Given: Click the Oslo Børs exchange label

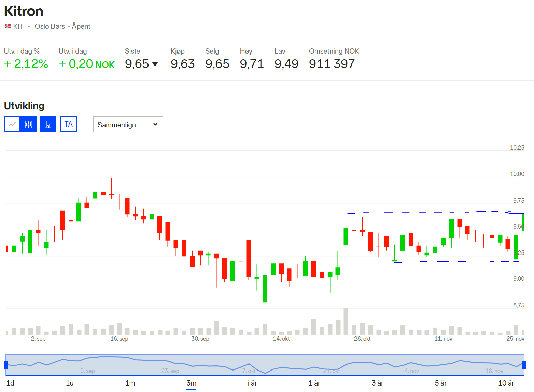Looking at the screenshot, I should click(50, 26).
